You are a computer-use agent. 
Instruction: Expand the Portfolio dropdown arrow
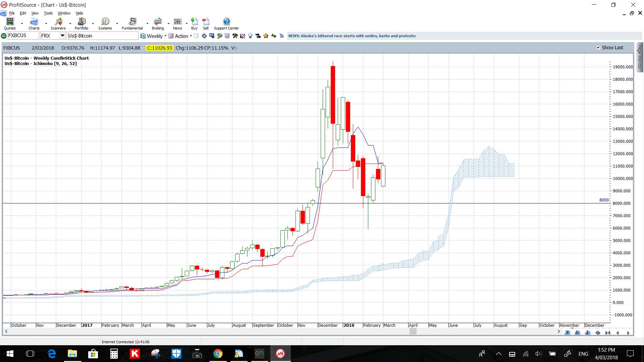point(93,24)
